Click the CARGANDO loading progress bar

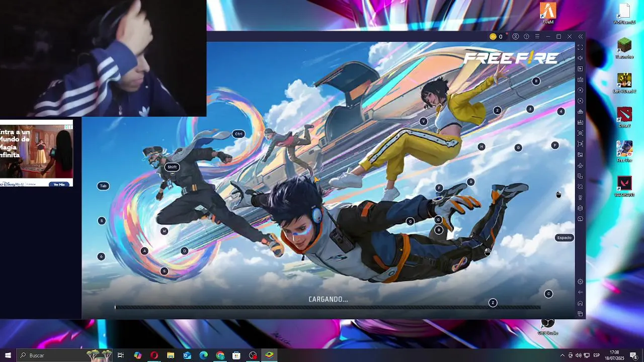tap(328, 307)
